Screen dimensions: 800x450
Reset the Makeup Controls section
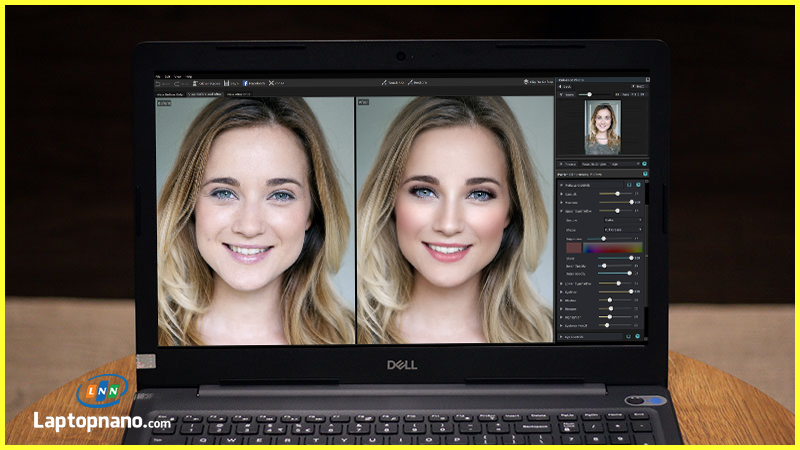pyautogui.click(x=629, y=185)
